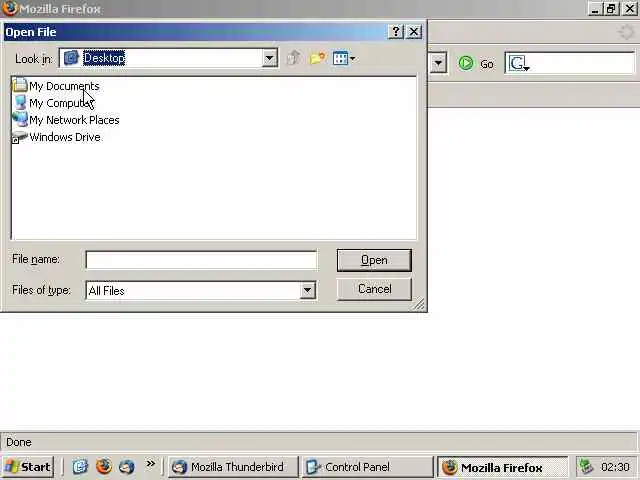Viewport: 640px width, 480px height.
Task: Expand the Files of type dropdown
Action: (x=307, y=291)
